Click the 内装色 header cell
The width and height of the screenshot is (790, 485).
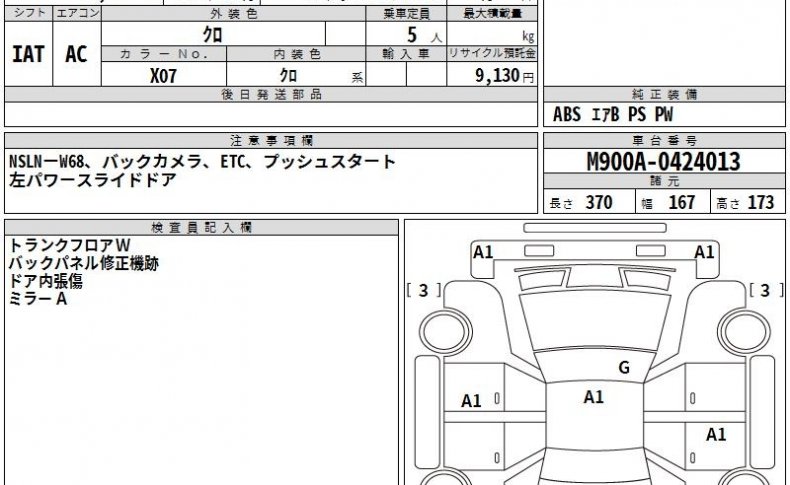click(x=296, y=54)
